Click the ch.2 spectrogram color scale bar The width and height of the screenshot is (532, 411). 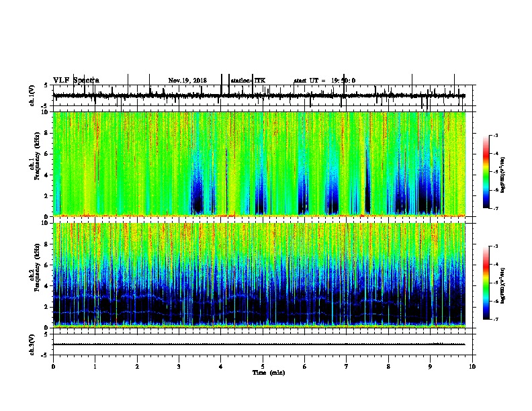[486, 283]
